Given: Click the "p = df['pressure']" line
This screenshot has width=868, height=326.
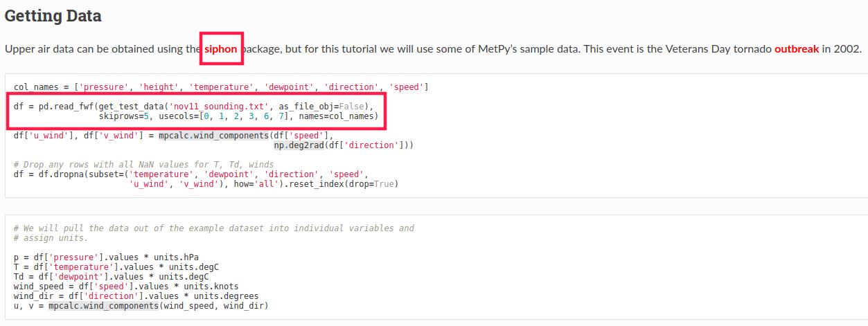Looking at the screenshot, I should pos(106,257).
